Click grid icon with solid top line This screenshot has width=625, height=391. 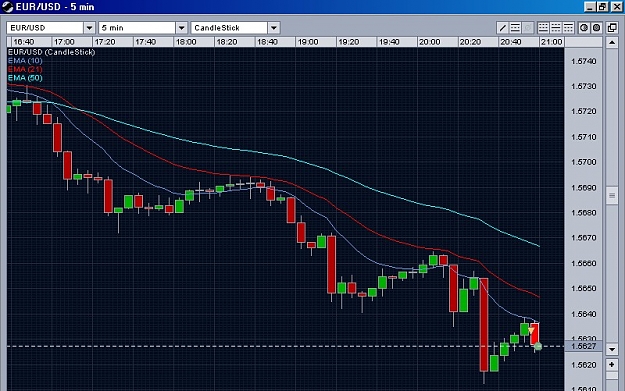click(568, 28)
